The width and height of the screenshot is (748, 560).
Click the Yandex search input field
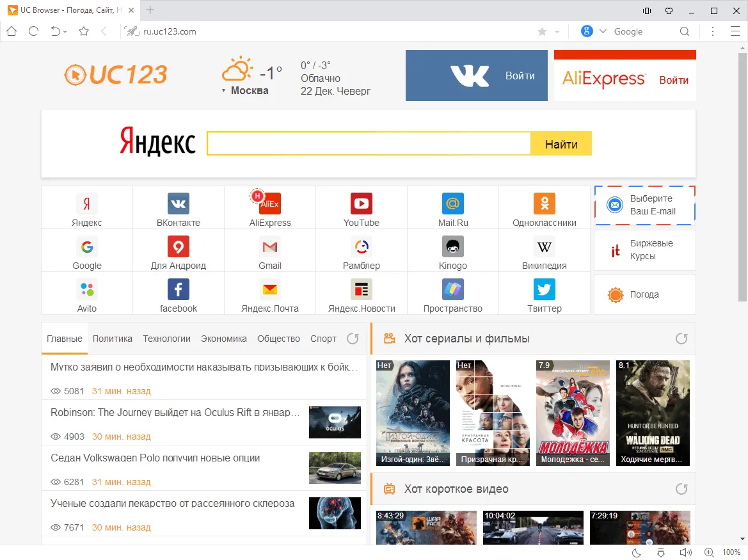pyautogui.click(x=369, y=143)
